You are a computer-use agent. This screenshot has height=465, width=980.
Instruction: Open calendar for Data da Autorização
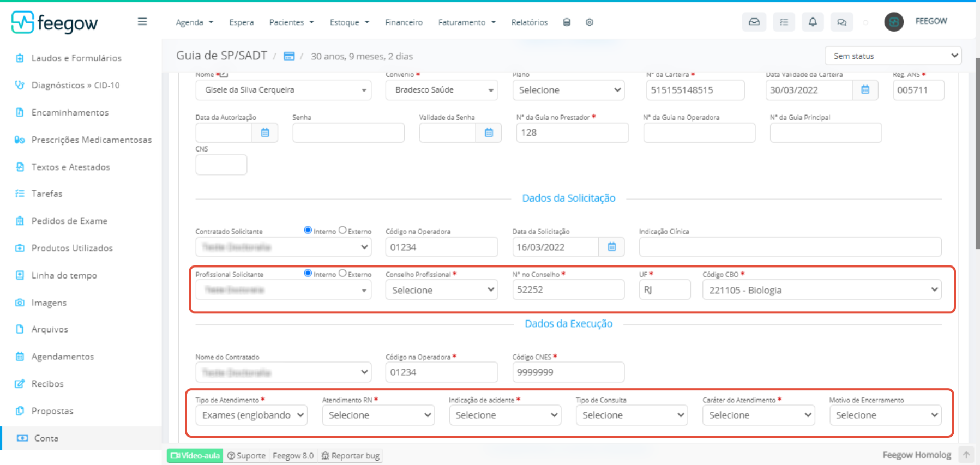point(265,132)
